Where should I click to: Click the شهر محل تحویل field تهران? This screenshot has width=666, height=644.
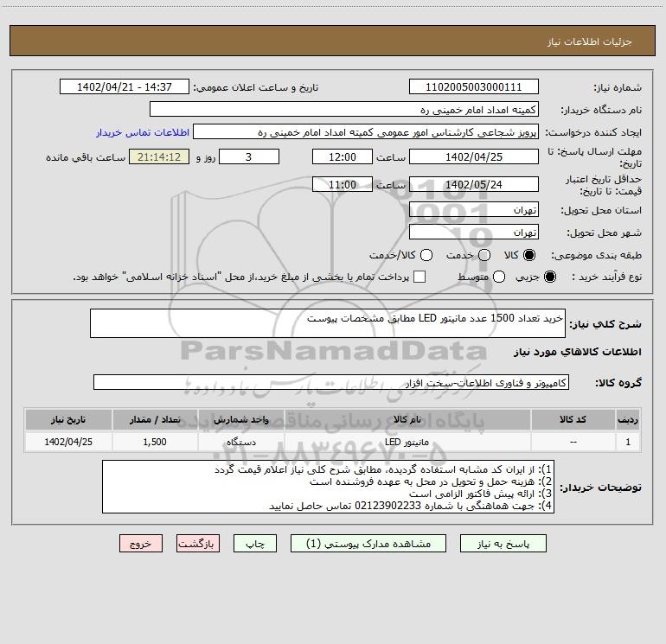(474, 232)
